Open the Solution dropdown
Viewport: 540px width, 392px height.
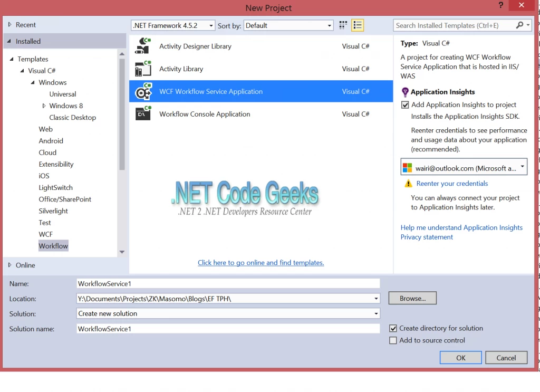click(x=376, y=313)
